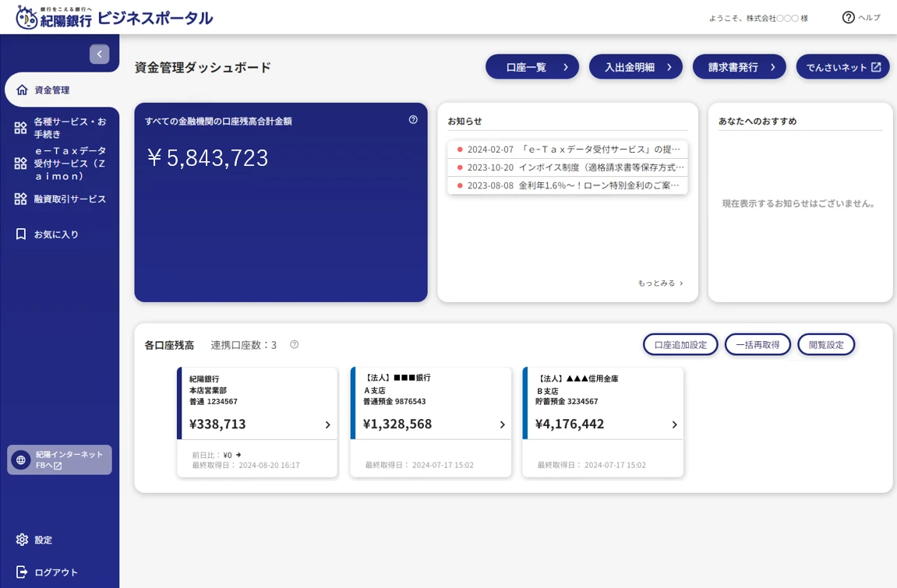The image size is (897, 588).
Task: Click 最終取得日 2024-08-20 16:17 text
Action: (x=246, y=465)
